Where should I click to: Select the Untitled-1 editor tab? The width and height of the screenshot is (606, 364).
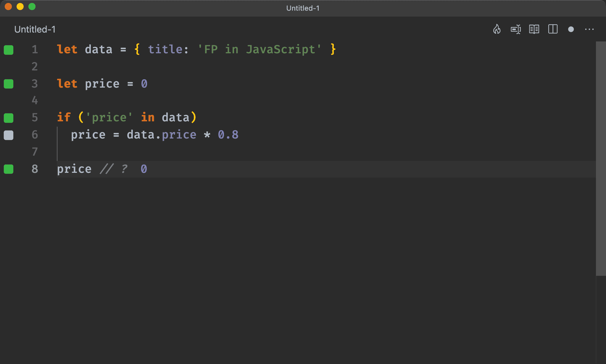(x=35, y=29)
